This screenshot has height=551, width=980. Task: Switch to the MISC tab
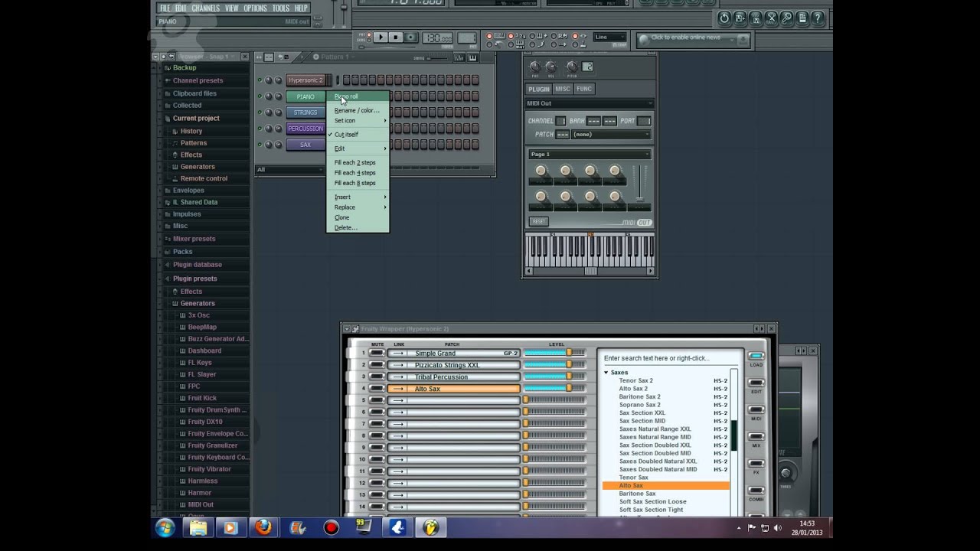click(x=563, y=89)
